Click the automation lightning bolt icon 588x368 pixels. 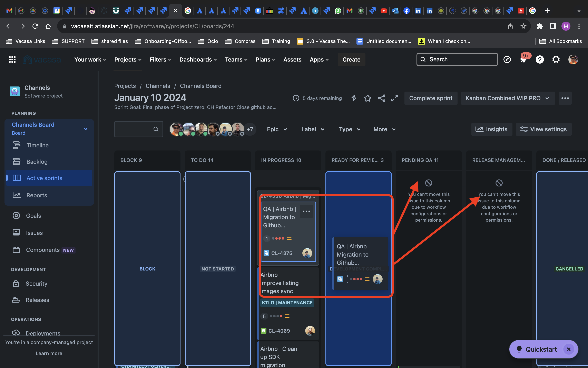click(x=354, y=98)
